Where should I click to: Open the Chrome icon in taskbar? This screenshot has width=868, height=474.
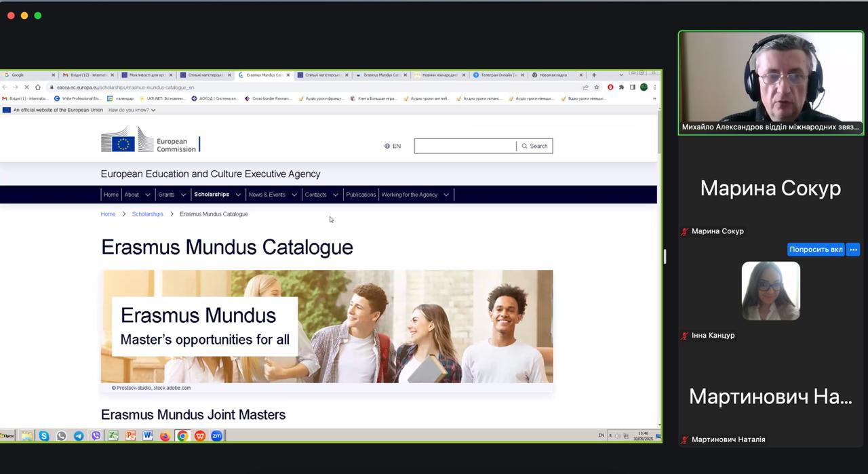(182, 436)
